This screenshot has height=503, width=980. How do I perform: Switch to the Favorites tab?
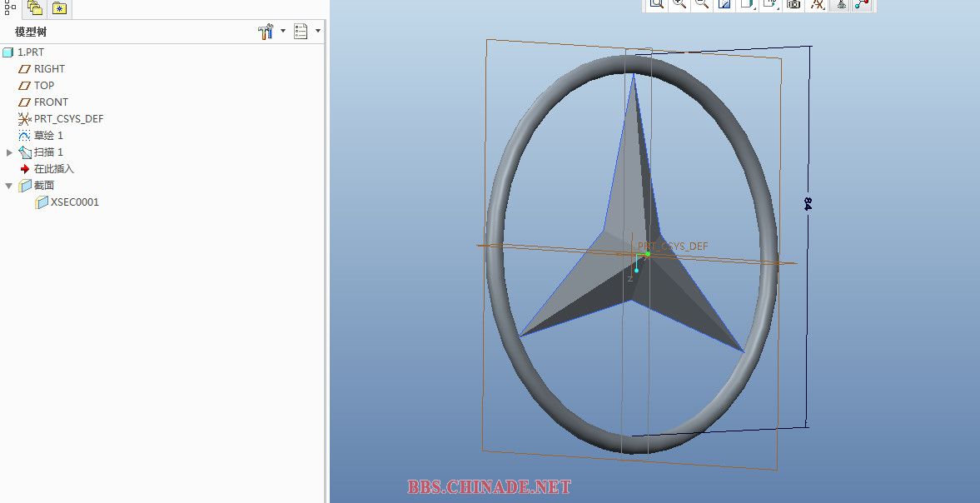[x=59, y=7]
